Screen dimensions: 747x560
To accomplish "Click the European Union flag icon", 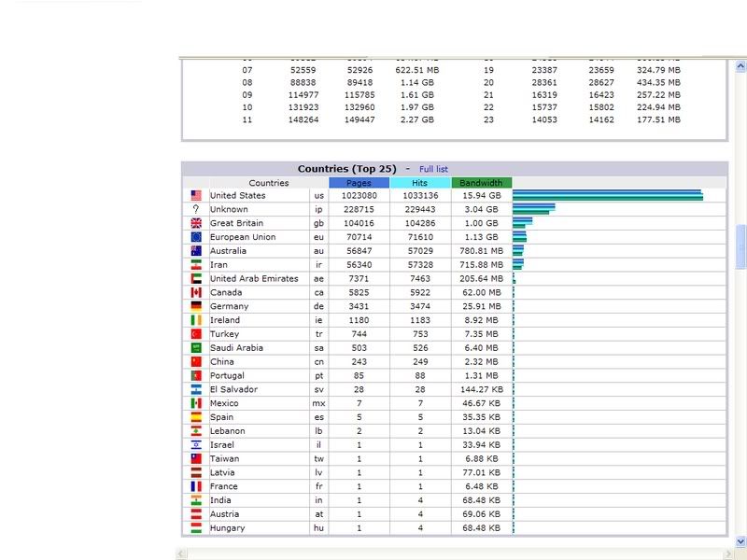I will point(196,237).
